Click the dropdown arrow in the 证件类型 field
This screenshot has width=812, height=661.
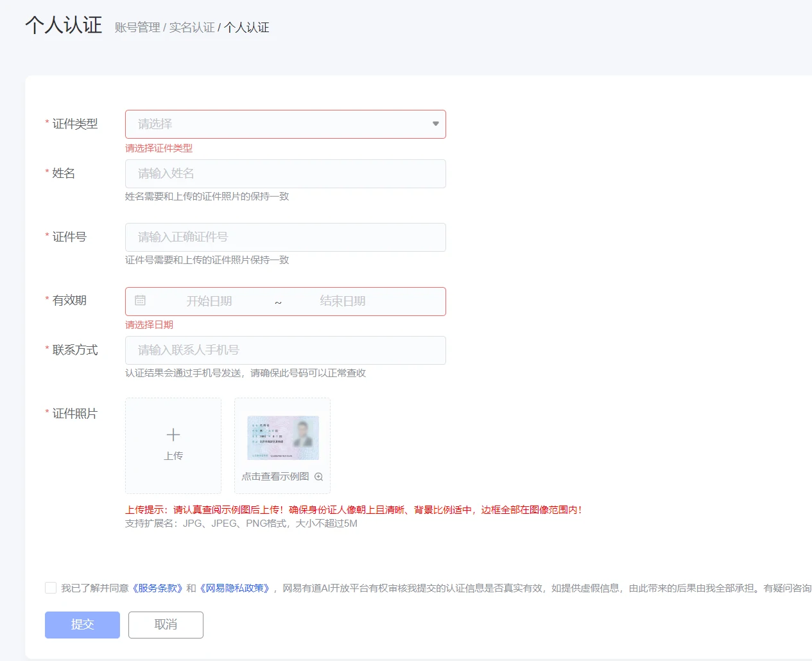(x=435, y=124)
